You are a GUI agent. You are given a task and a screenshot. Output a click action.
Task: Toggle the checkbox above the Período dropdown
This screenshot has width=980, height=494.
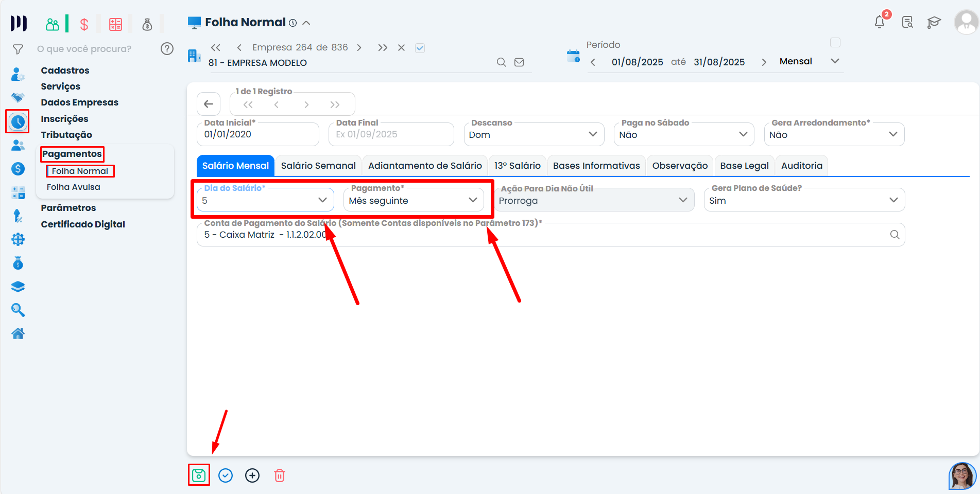tap(835, 43)
